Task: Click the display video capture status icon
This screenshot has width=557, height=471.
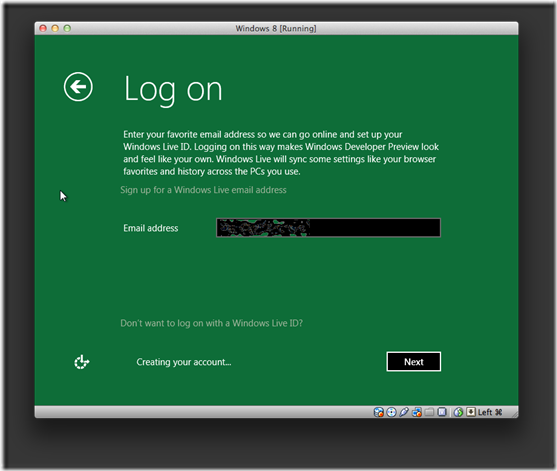Action: point(442,412)
